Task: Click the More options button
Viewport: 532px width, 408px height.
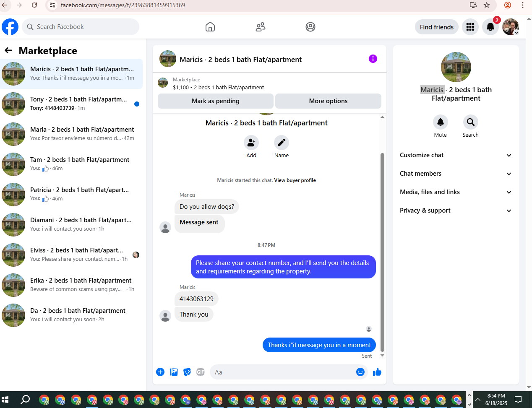Action: (x=328, y=101)
